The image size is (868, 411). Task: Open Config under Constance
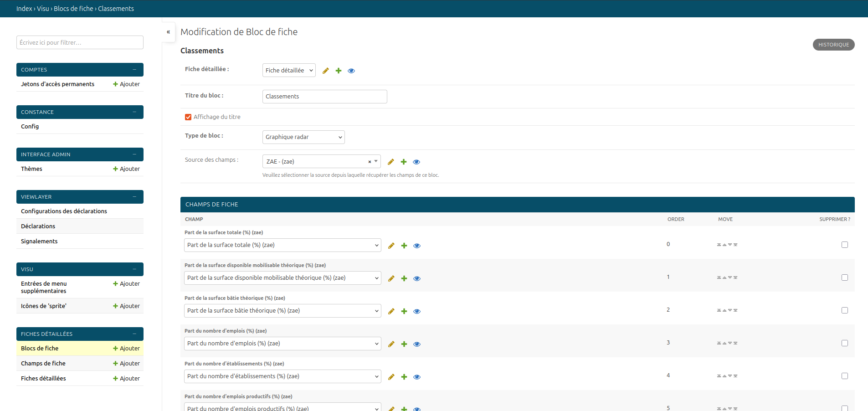pyautogui.click(x=30, y=126)
